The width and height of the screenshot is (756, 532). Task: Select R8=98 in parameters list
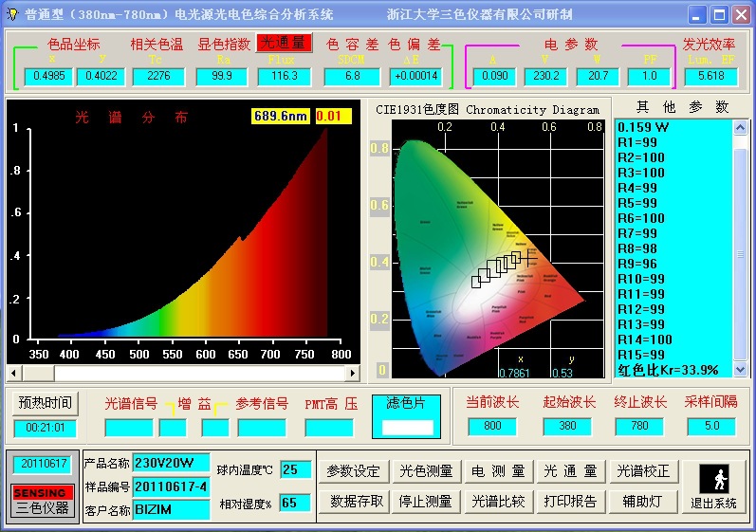point(674,248)
